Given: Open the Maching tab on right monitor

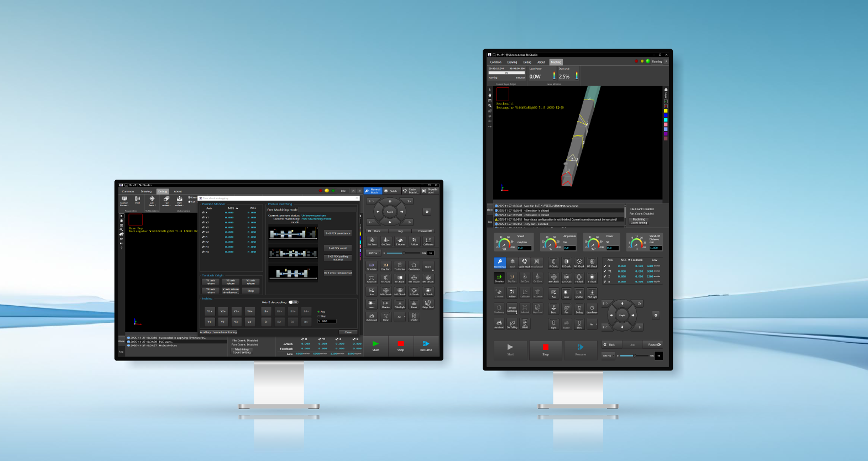Looking at the screenshot, I should (556, 62).
